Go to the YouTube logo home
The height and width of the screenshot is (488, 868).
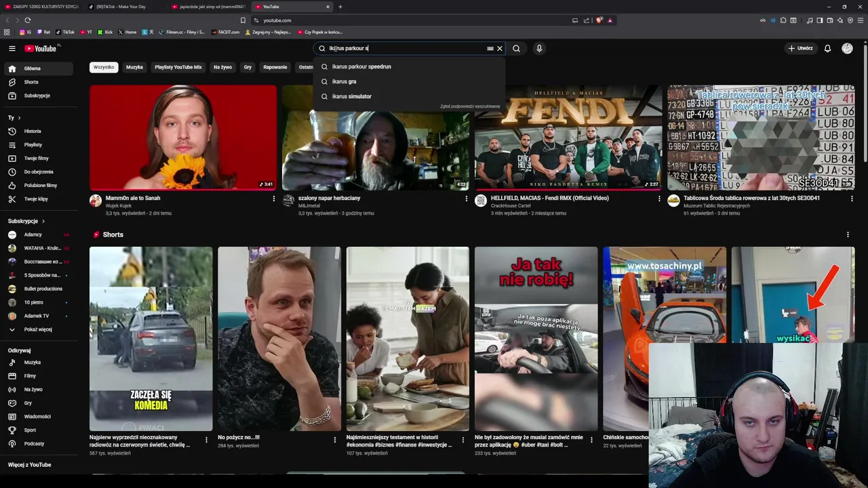(41, 48)
